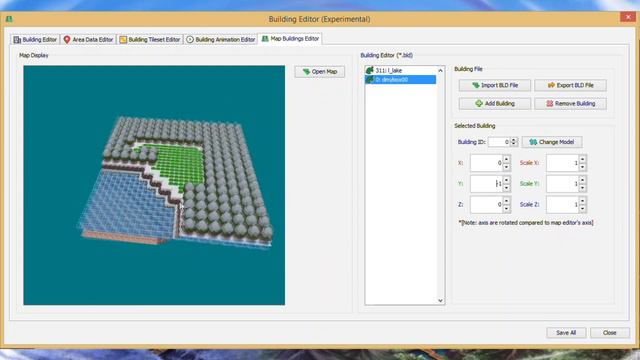Click the Close button at bottom

[x=610, y=333]
